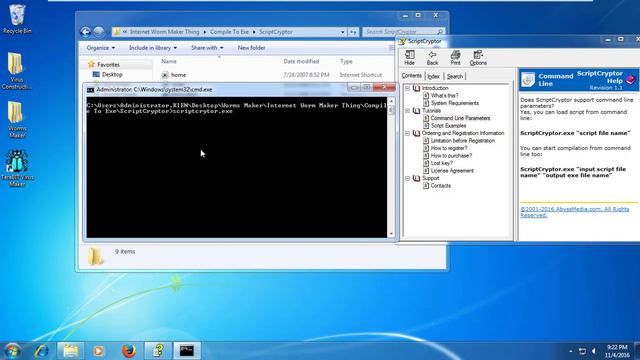The height and width of the screenshot is (360, 640).
Task: Open Windows Media Player from taskbar
Action: click(x=98, y=351)
